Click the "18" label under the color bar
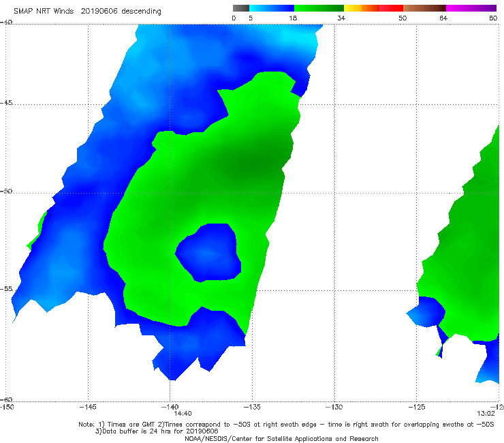504x443 pixels. click(293, 18)
